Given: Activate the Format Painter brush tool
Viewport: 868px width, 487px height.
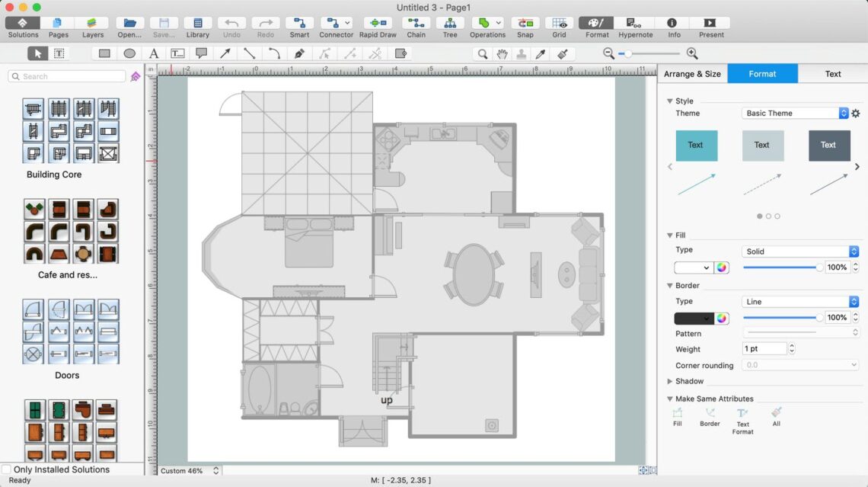Looking at the screenshot, I should click(x=561, y=53).
